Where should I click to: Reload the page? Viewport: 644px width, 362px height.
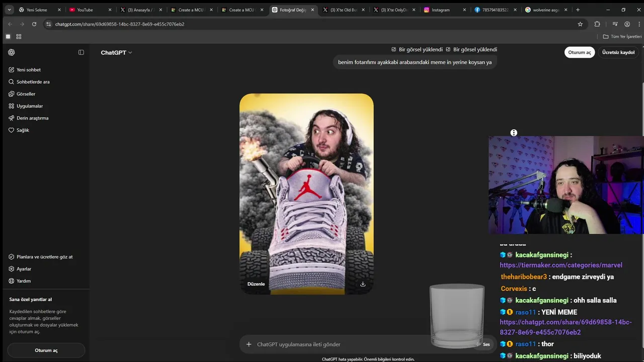34,24
